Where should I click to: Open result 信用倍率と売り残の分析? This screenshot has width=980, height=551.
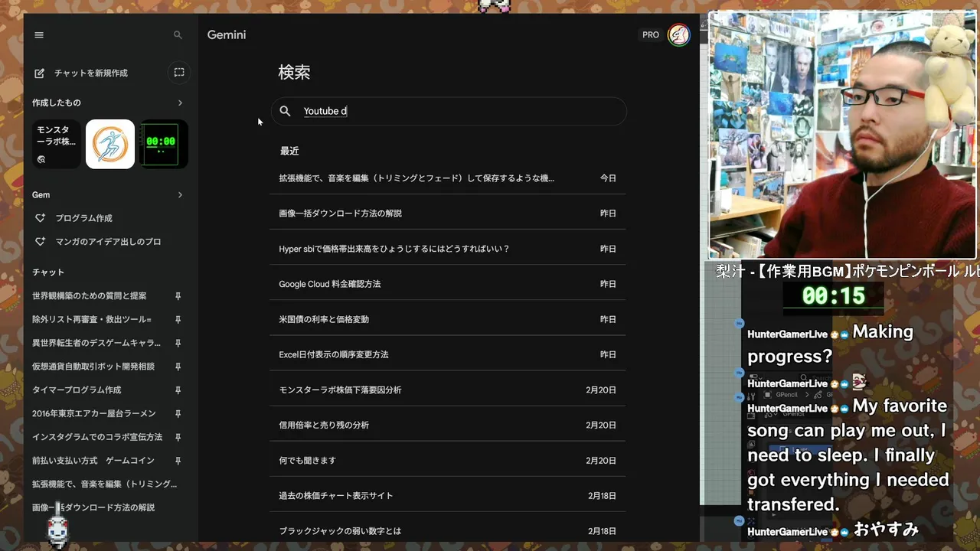[448, 425]
